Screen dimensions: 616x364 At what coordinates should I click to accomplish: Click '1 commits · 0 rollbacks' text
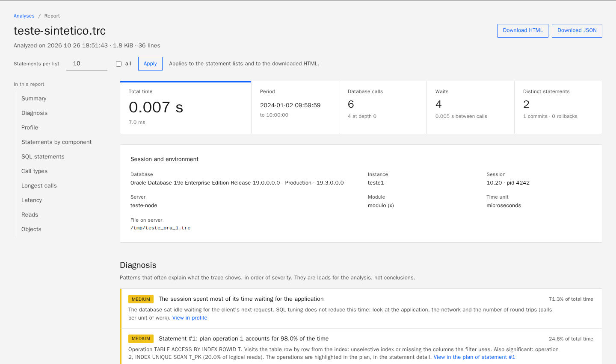click(550, 116)
